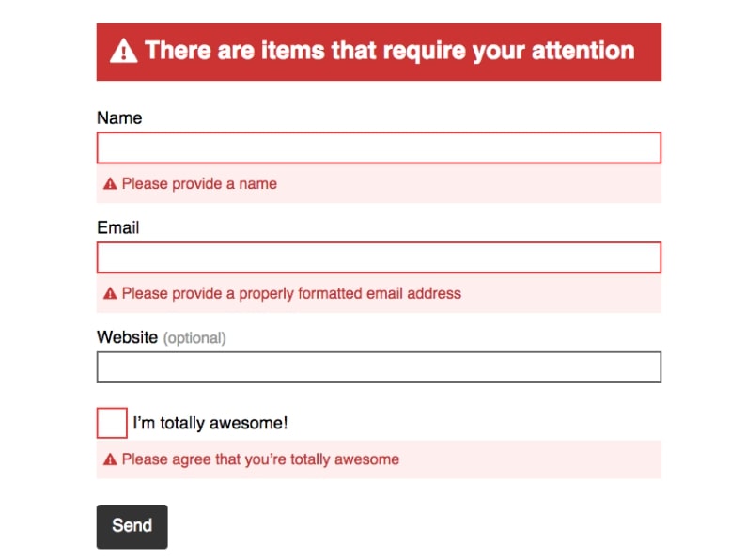Click the red attention banner heading text
Screen dimensions: 746x560
pos(390,51)
